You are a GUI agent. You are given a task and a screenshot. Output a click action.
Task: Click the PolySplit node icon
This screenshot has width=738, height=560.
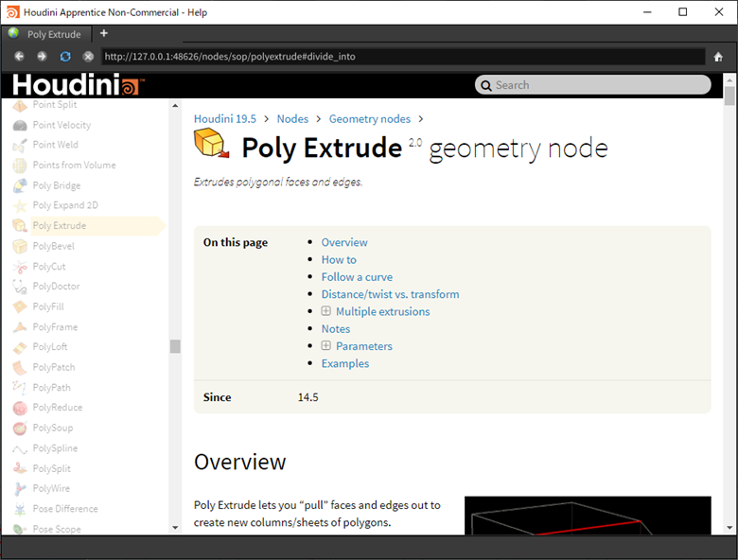(x=20, y=468)
